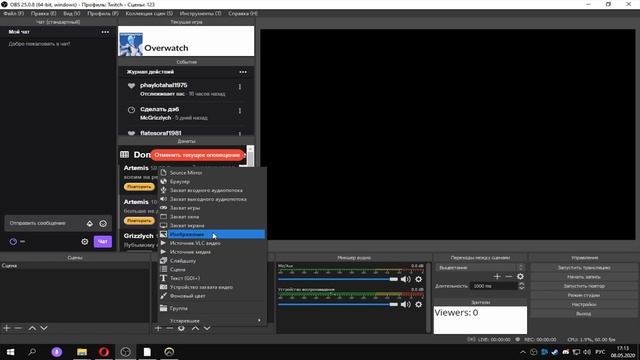Open options for phaylotahal1975 event
This screenshot has height=360, width=640.
[240, 87]
